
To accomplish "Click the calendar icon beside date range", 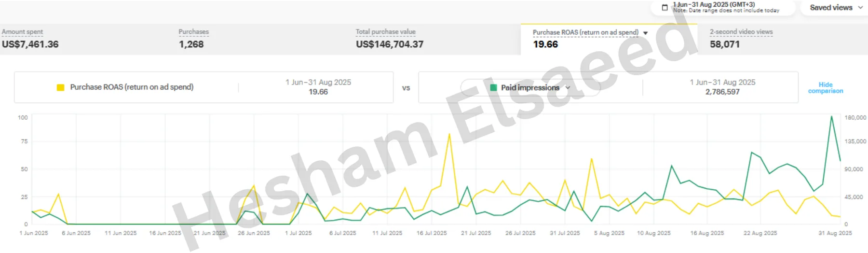I will pyautogui.click(x=665, y=7).
